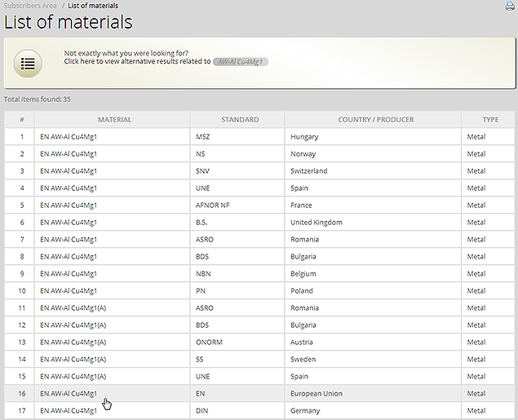Image resolution: width=518 pixels, height=420 pixels.
Task: Click the AW-Al Cu4Mg1 alternative results tag
Action: tap(241, 62)
